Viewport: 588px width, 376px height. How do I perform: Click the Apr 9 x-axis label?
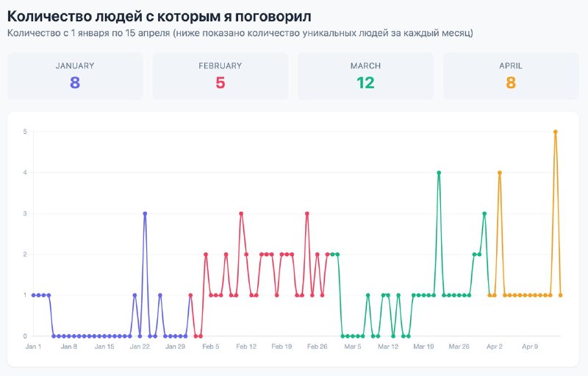click(x=530, y=347)
